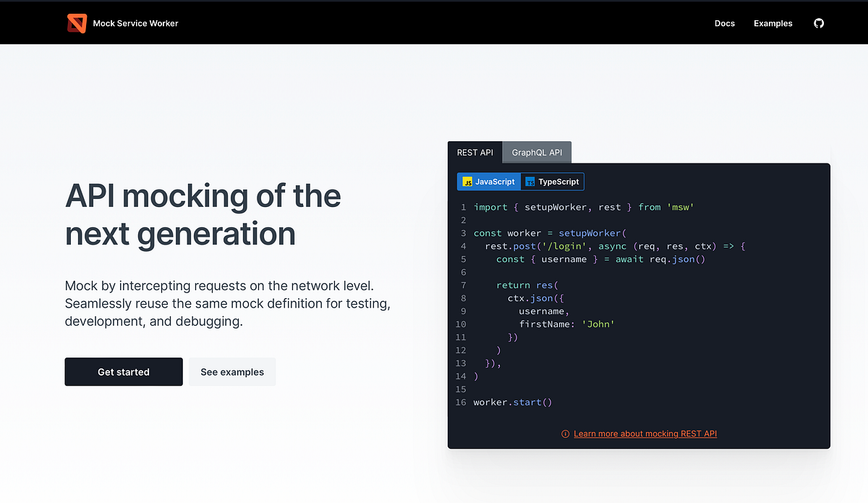Viewport: 868px width, 503px height.
Task: Click the line "const worker = setupWorker("
Action: click(550, 233)
